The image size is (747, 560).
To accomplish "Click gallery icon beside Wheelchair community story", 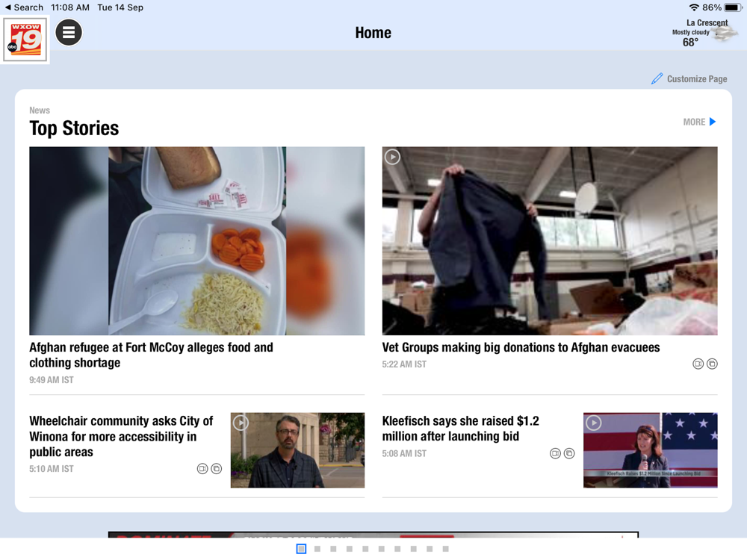I will point(217,469).
